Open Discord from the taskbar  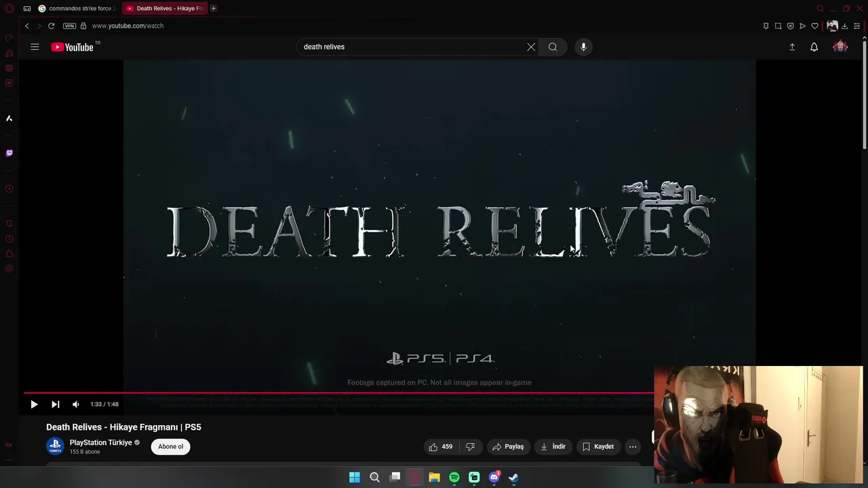(x=494, y=477)
